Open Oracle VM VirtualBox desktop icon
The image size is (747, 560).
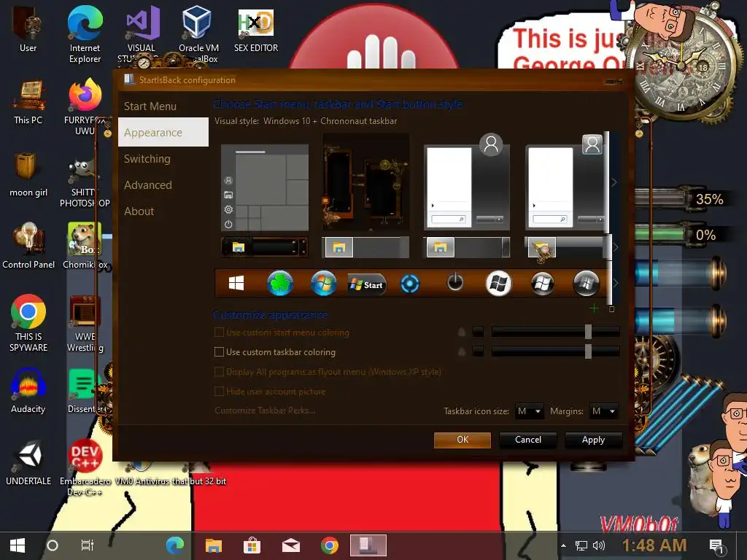[x=198, y=34]
